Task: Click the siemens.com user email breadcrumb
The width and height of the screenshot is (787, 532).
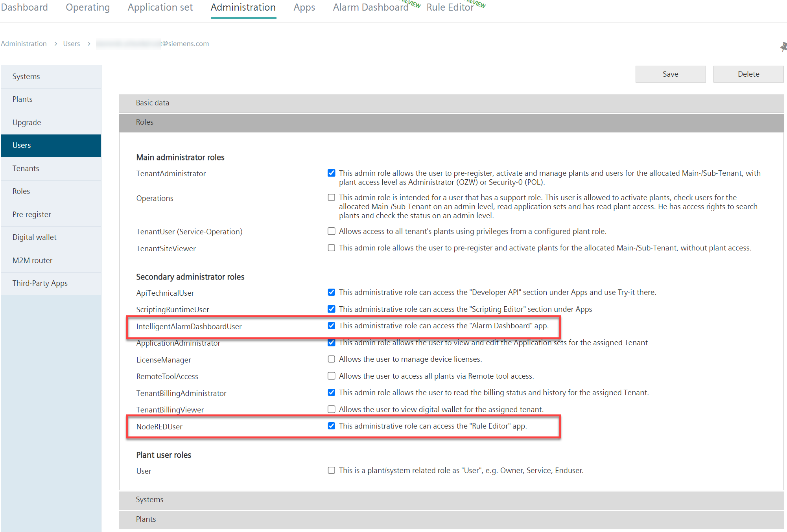Action: pyautogui.click(x=153, y=44)
